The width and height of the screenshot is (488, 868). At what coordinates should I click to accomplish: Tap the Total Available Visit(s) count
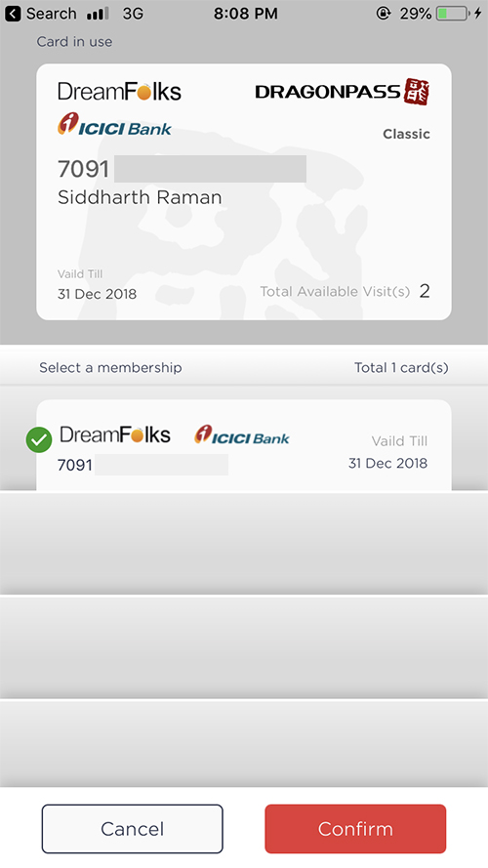(425, 291)
